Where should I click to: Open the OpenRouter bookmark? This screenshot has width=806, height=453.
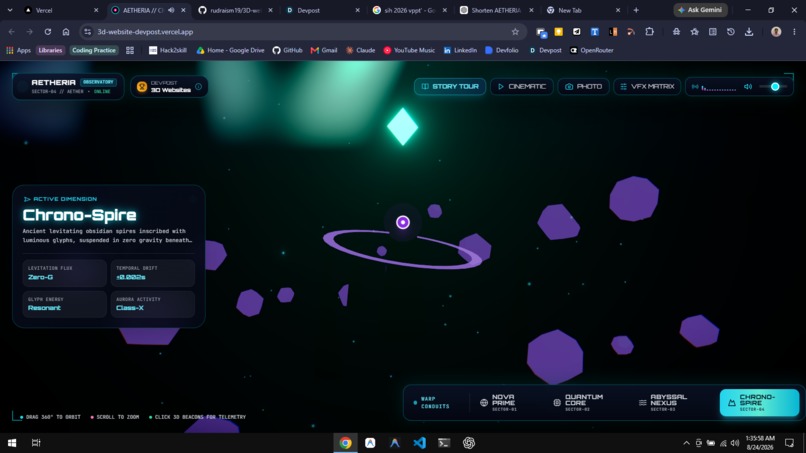tap(592, 50)
